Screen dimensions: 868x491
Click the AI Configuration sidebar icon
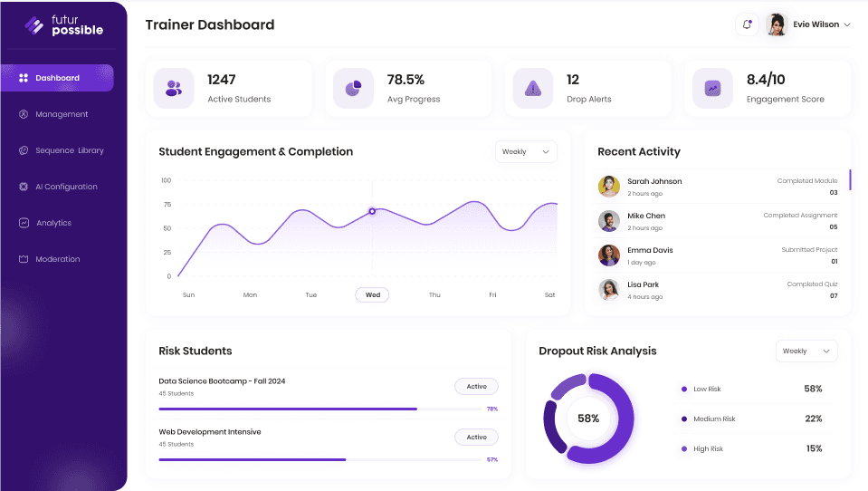[x=24, y=187]
